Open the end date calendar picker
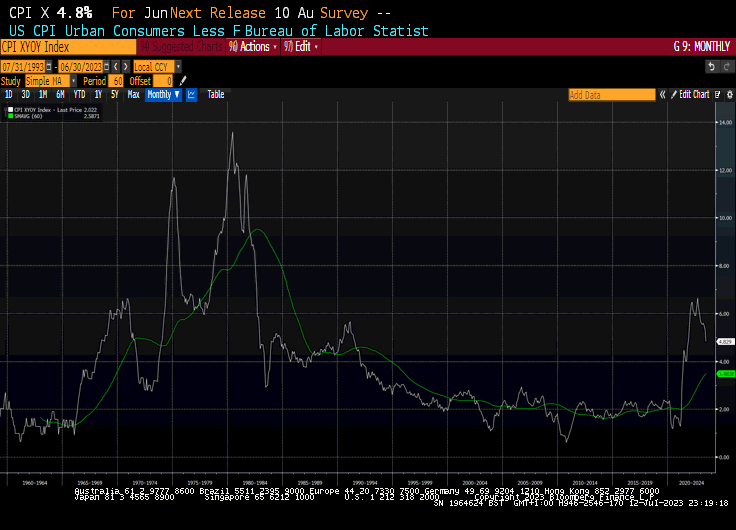 coord(107,67)
